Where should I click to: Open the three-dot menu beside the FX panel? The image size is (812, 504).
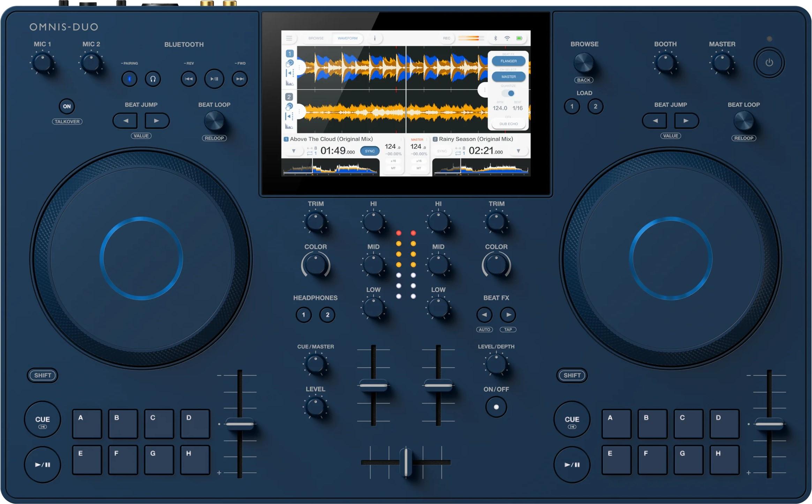point(484,90)
